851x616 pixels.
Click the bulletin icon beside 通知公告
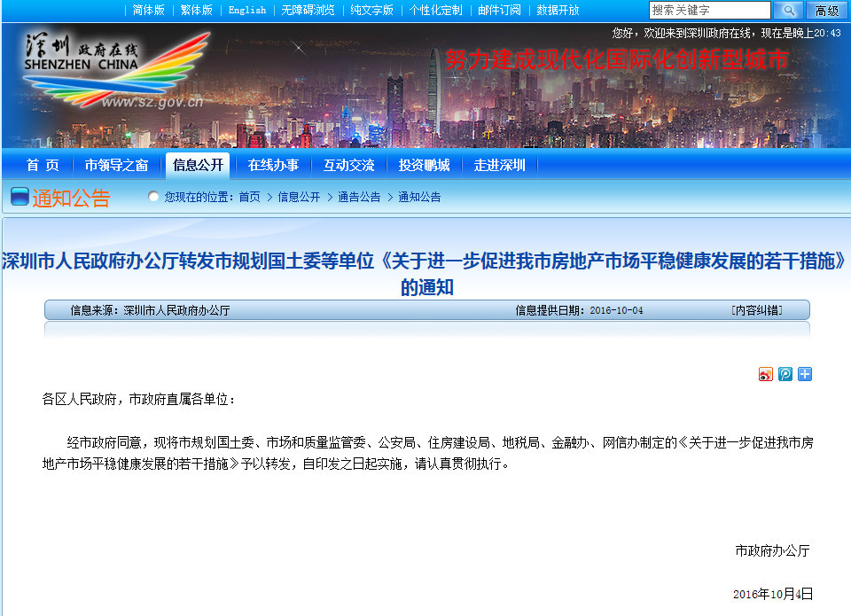point(19,196)
